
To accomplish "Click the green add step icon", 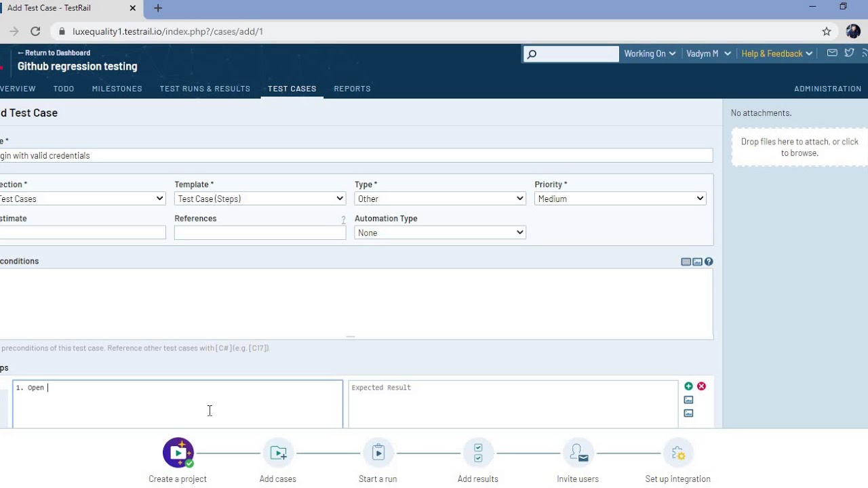I will tap(688, 386).
